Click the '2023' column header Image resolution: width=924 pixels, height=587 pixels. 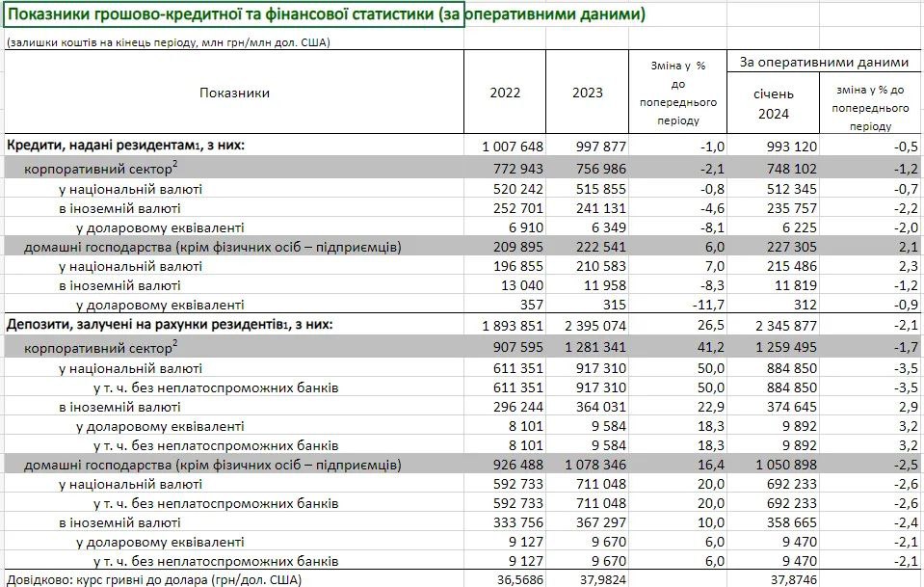point(588,93)
